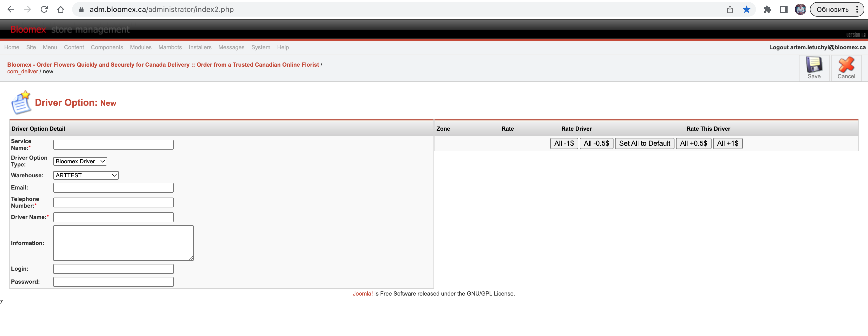This screenshot has width=868, height=336.
Task: Click Set All to Default button
Action: pyautogui.click(x=645, y=143)
